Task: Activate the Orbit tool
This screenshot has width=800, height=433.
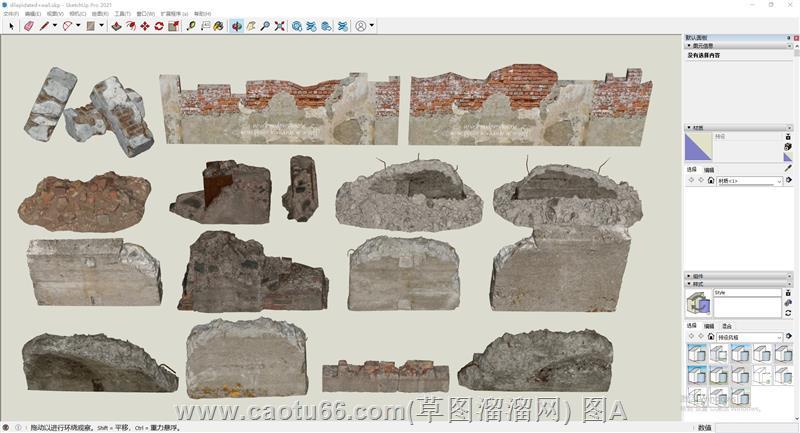Action: pyautogui.click(x=237, y=26)
